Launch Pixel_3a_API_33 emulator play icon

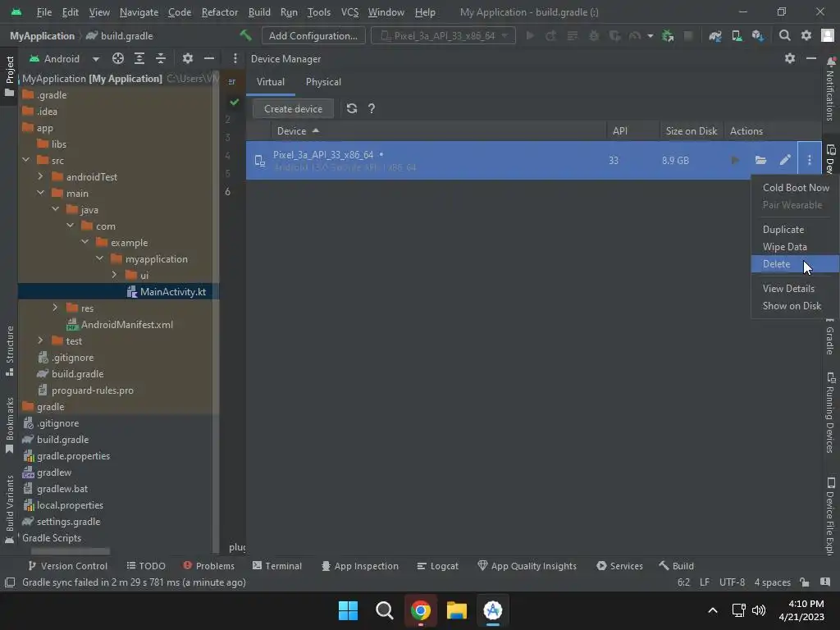[735, 160]
